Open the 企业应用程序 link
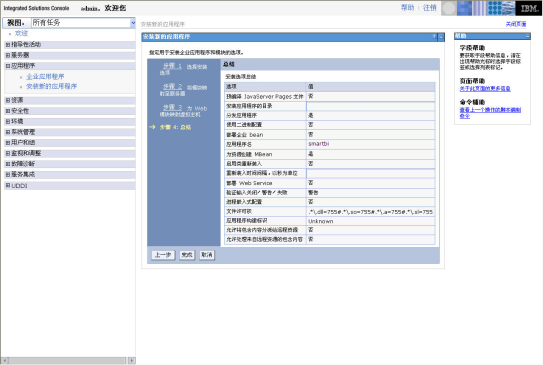 (45, 77)
